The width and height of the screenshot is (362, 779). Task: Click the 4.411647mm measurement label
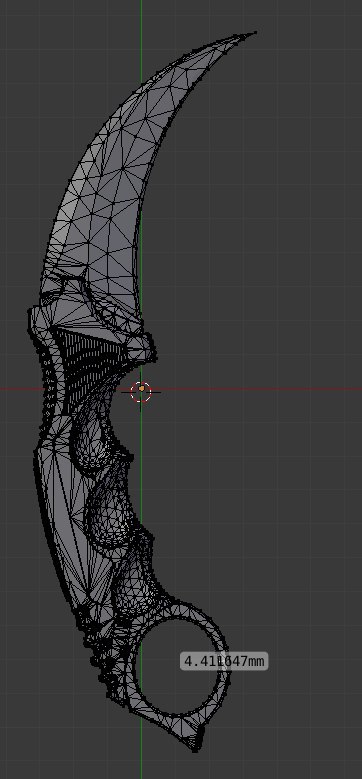click(224, 661)
